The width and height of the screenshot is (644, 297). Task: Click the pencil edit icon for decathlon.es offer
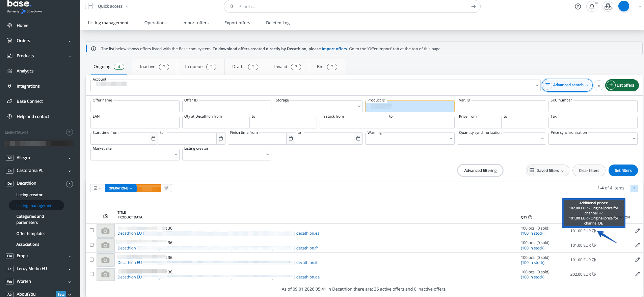click(x=637, y=231)
